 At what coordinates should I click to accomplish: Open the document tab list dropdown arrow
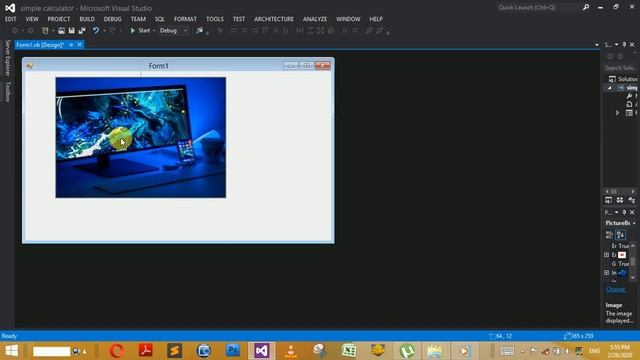(597, 45)
